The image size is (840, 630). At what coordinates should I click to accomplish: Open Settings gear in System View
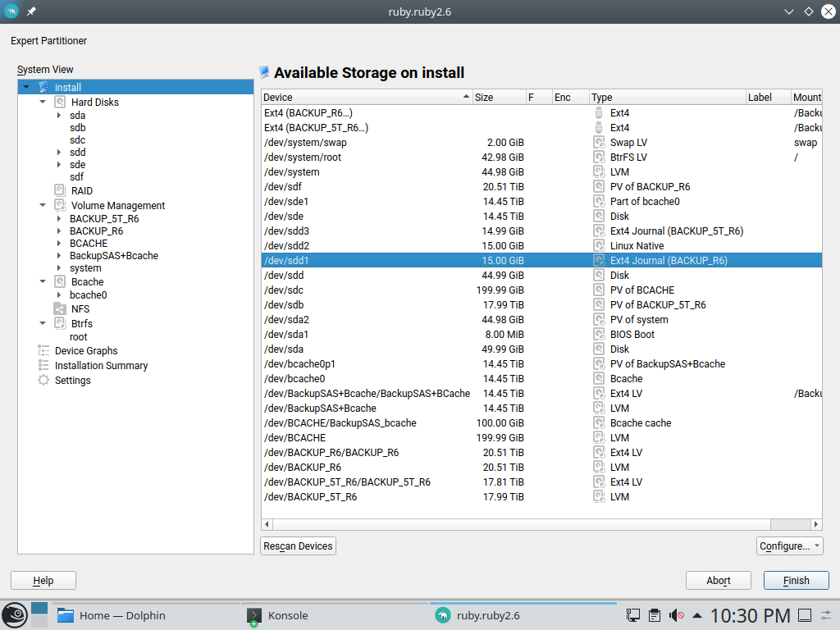point(43,381)
